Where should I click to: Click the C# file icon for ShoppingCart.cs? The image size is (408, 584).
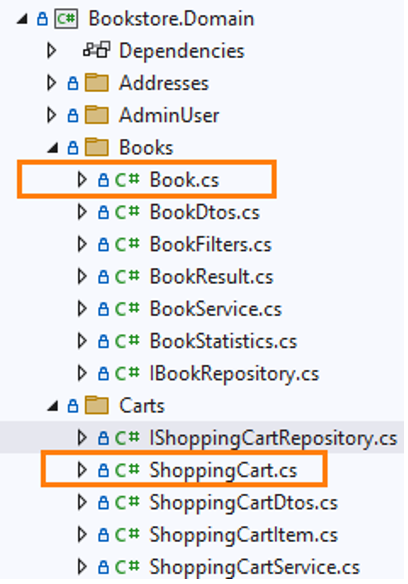(127, 470)
